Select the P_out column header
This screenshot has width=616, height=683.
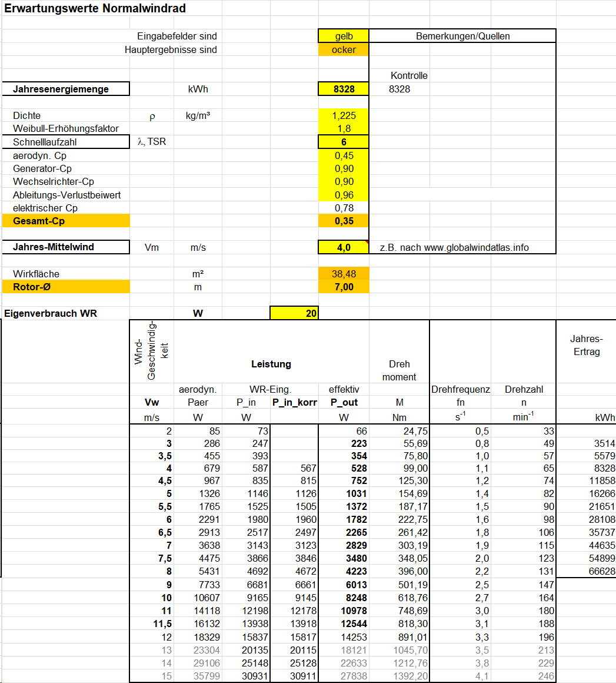(x=344, y=402)
